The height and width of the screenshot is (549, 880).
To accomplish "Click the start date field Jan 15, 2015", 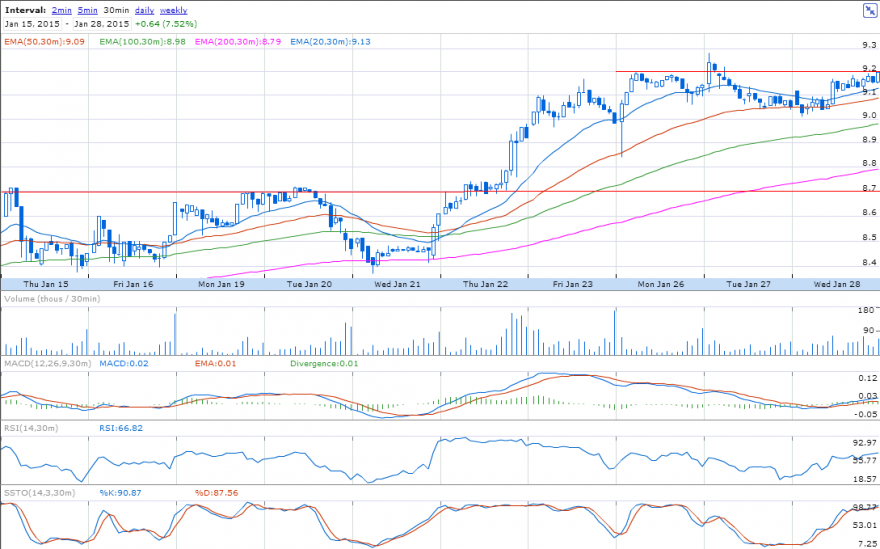I will coord(32,24).
